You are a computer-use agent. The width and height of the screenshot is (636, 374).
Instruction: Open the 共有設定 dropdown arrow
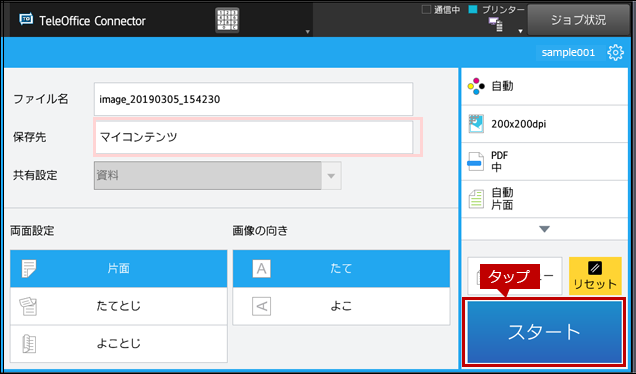point(331,176)
